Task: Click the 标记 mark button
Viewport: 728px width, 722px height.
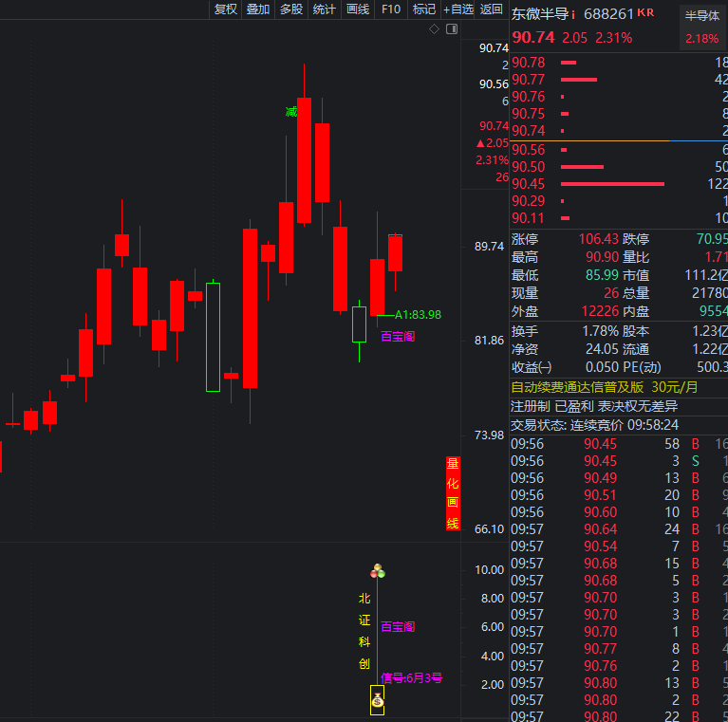Action: pos(424,9)
